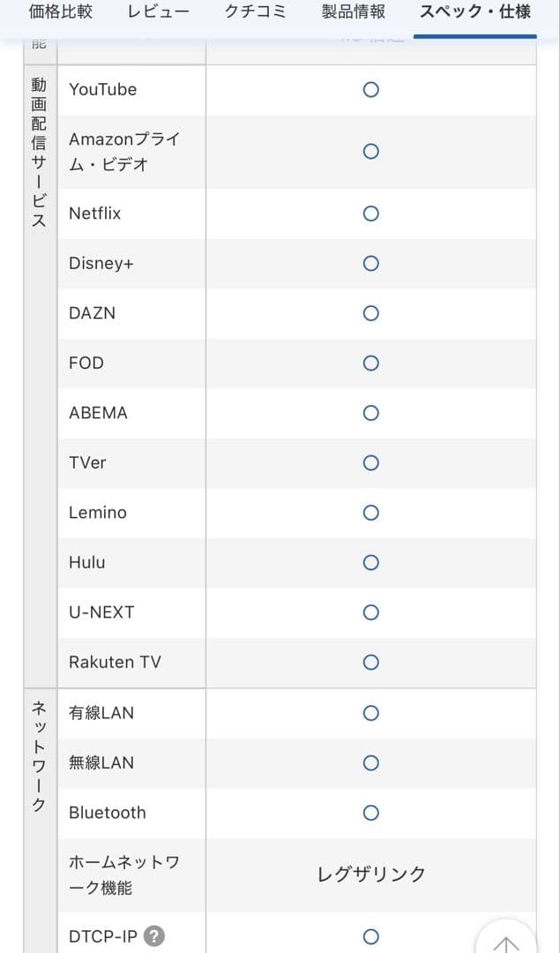Click the circle mark for Bluetooth row
The width and height of the screenshot is (560, 953).
point(371,813)
